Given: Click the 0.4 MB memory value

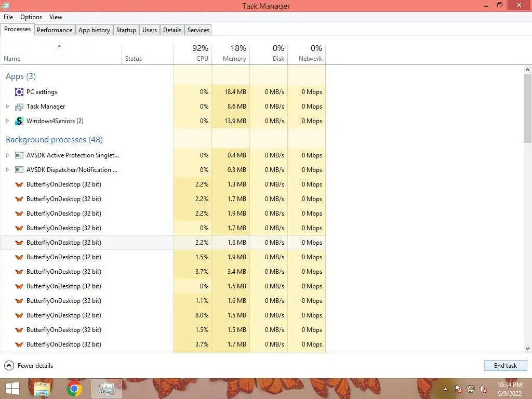Looking at the screenshot, I should (x=237, y=155).
